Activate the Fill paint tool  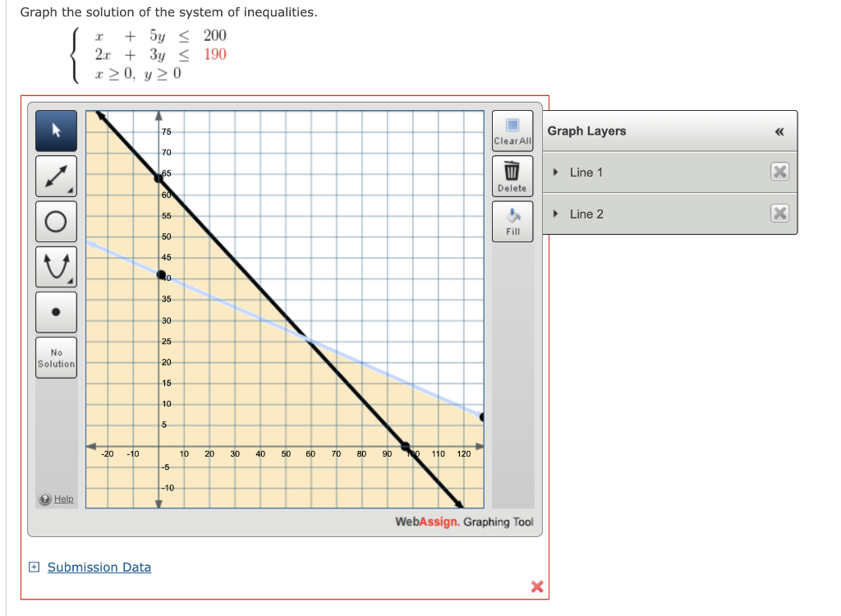click(512, 217)
